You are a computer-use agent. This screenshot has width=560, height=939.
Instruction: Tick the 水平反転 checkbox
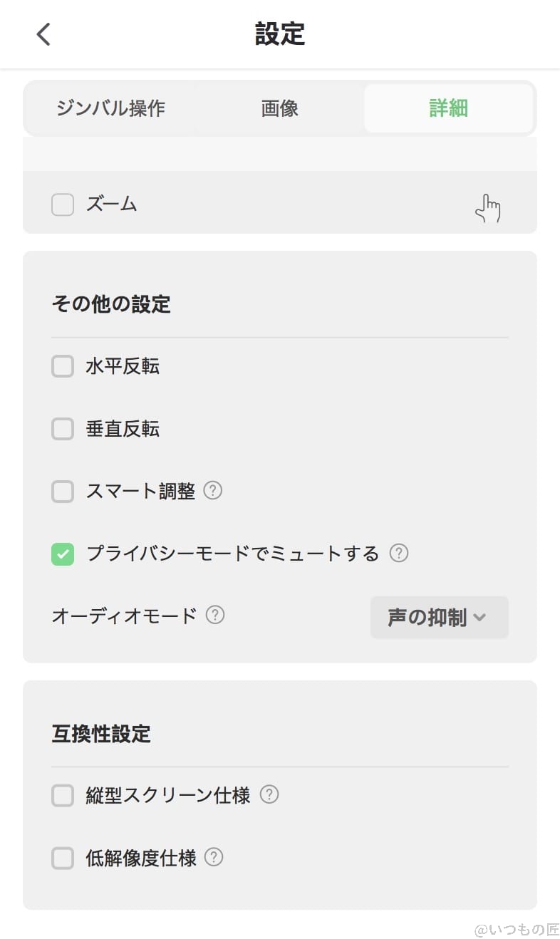(x=63, y=367)
